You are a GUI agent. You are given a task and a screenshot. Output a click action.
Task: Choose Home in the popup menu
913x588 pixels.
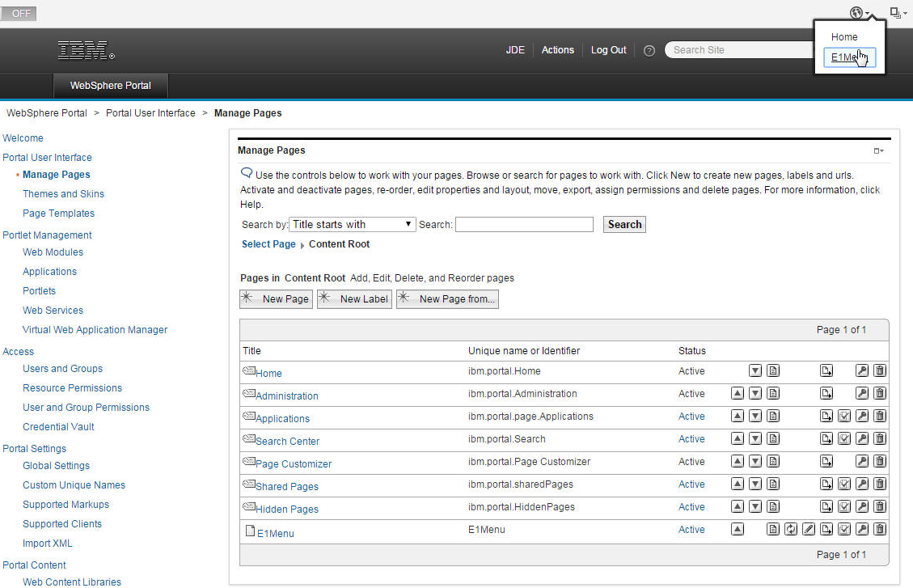[x=844, y=36]
